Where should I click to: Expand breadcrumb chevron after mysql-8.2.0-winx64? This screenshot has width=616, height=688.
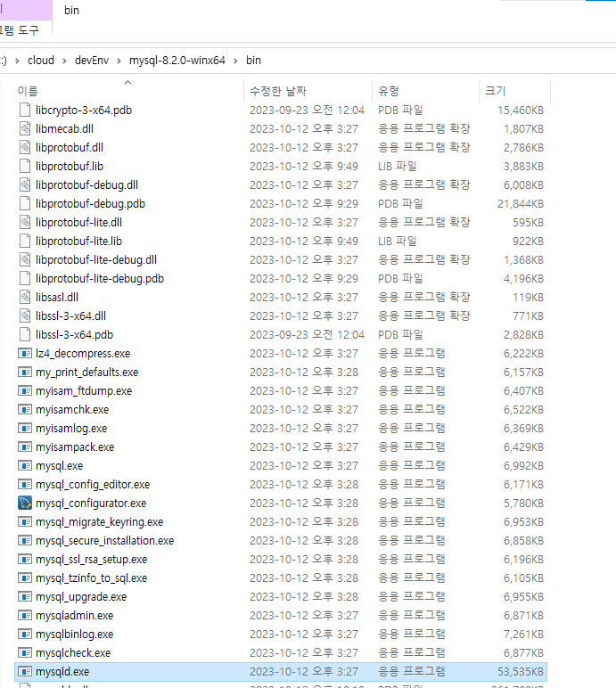235,61
